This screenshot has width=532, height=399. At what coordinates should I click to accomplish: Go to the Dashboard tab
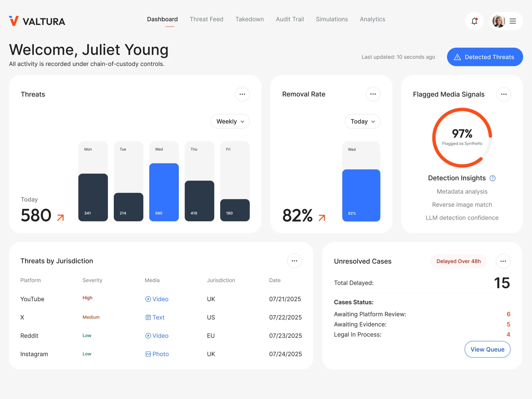click(x=162, y=19)
